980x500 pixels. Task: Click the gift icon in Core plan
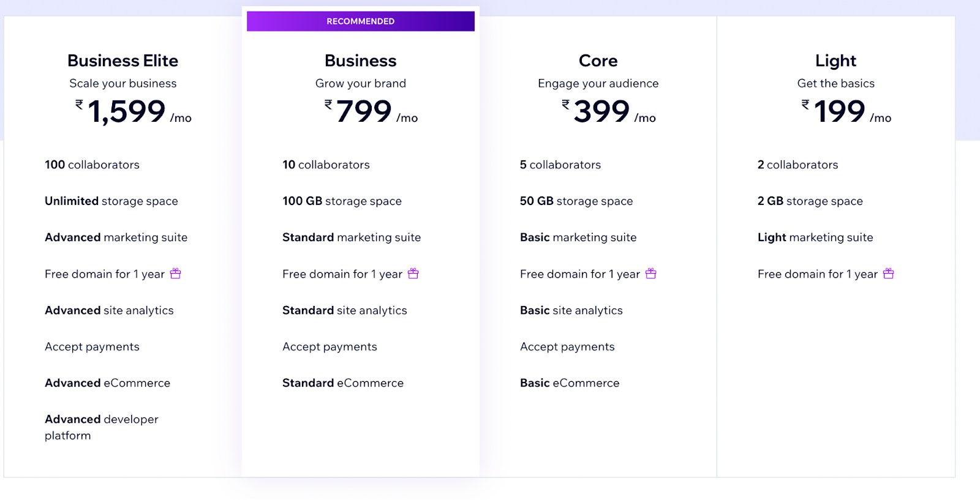[x=651, y=274]
